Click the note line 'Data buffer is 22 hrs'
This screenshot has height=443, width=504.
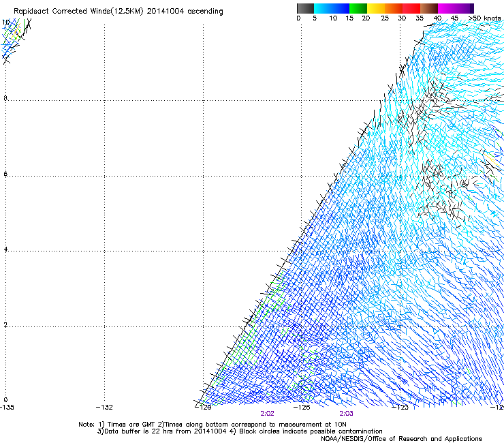point(140,431)
